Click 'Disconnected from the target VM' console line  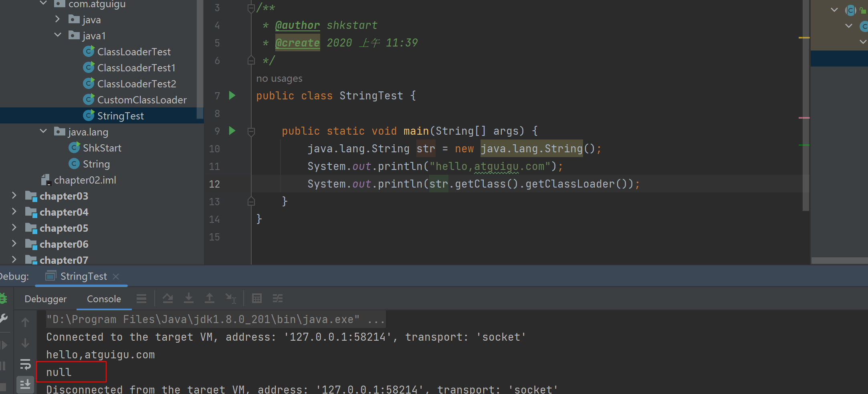(302, 389)
